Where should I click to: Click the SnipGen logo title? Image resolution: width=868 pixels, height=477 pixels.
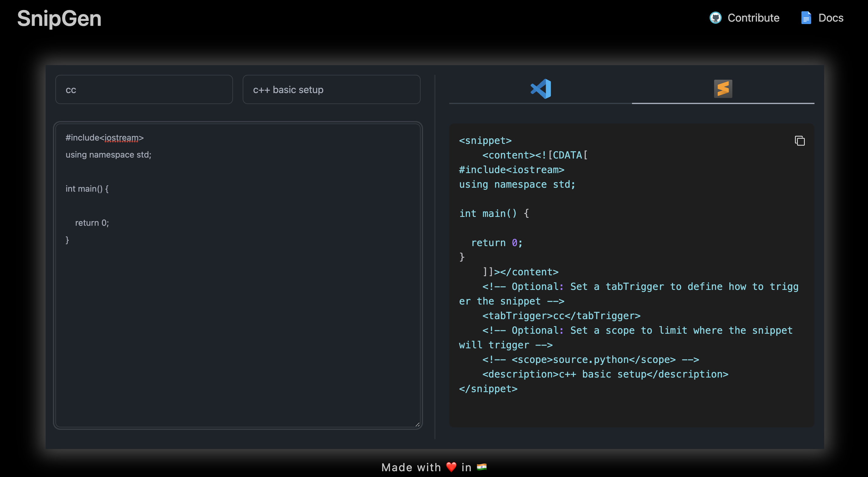tap(59, 18)
